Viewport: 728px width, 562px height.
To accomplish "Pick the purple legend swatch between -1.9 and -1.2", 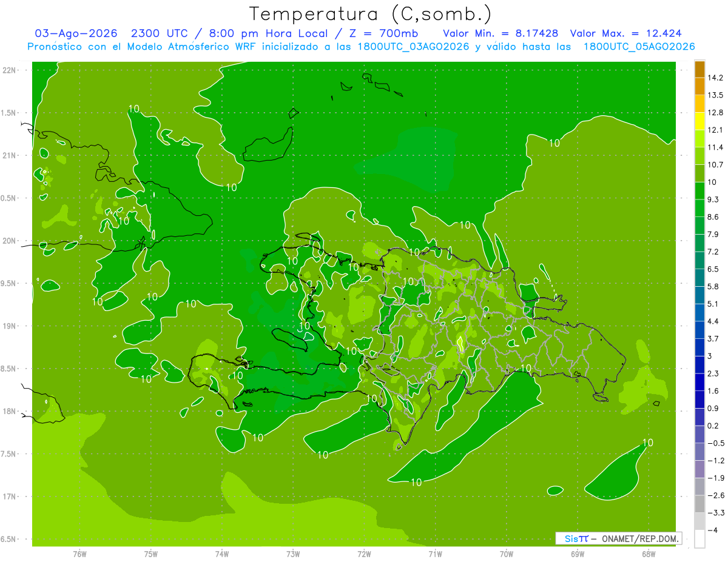I will click(x=699, y=469).
